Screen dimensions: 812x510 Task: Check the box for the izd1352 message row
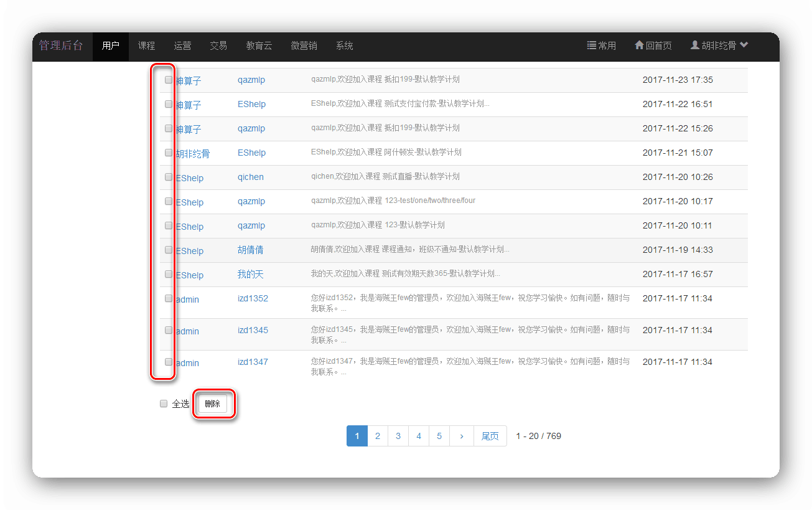click(x=169, y=298)
